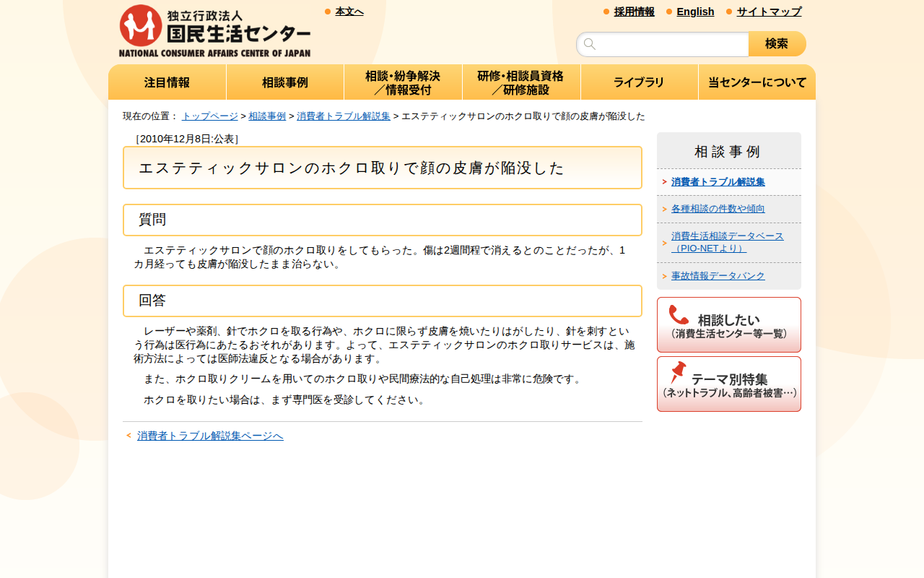The height and width of the screenshot is (578, 924).
Task: Click the phone icon on 相談したい banner
Action: [x=679, y=315]
